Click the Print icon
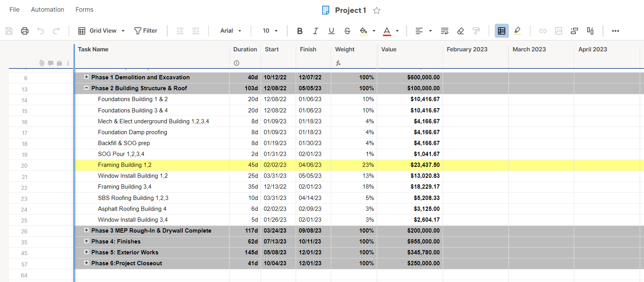Screen dimensions: 644x282 click(x=25, y=31)
